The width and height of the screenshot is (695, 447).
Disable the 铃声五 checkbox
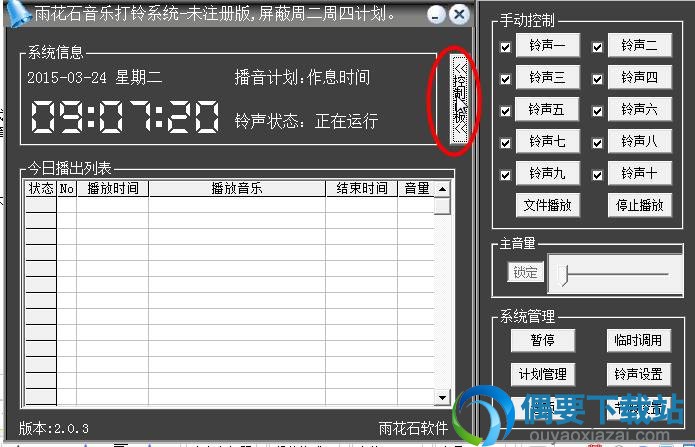[505, 111]
